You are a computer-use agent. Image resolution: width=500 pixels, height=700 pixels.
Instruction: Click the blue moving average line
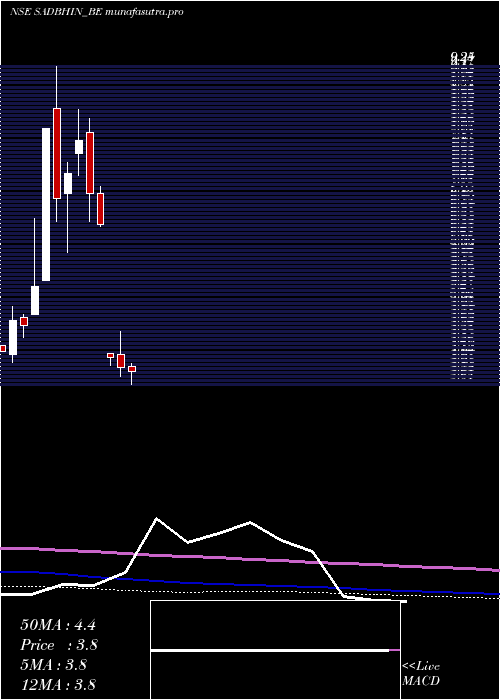pyautogui.click(x=250, y=583)
